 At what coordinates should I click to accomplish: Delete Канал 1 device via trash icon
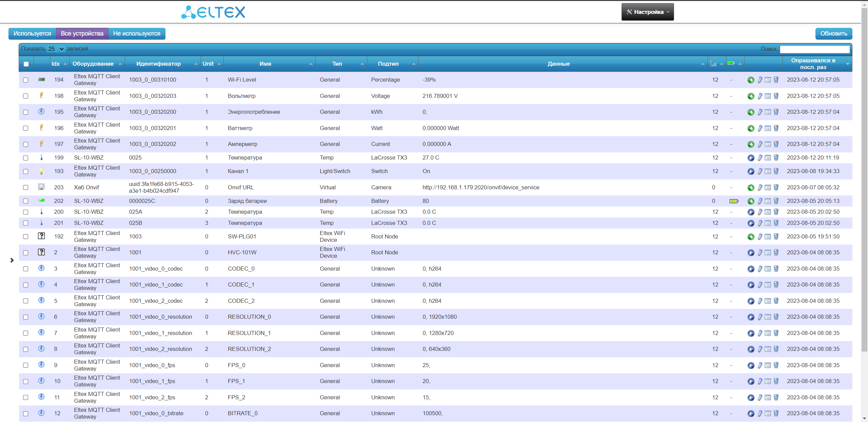pos(776,171)
